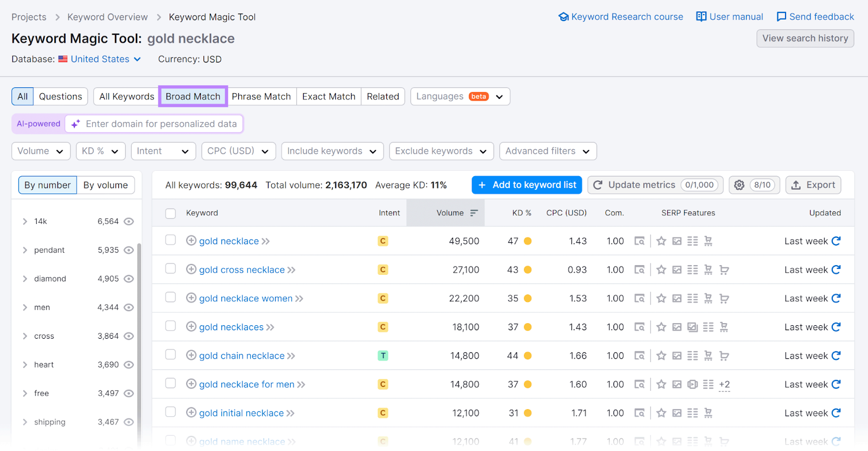Refresh metrics for gold initial necklace row
The image size is (868, 451).
coord(836,413)
